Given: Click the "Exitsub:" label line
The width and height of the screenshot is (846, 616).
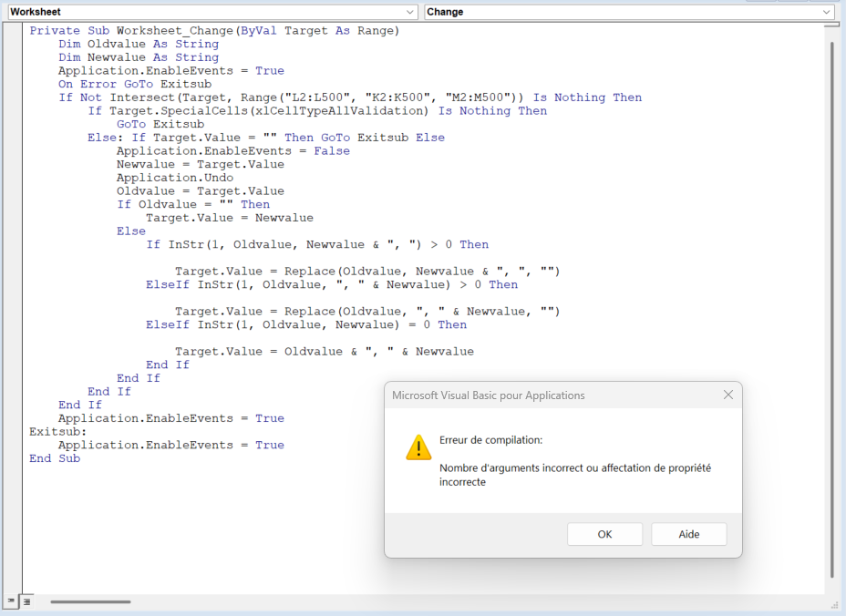Looking at the screenshot, I should pos(57,432).
